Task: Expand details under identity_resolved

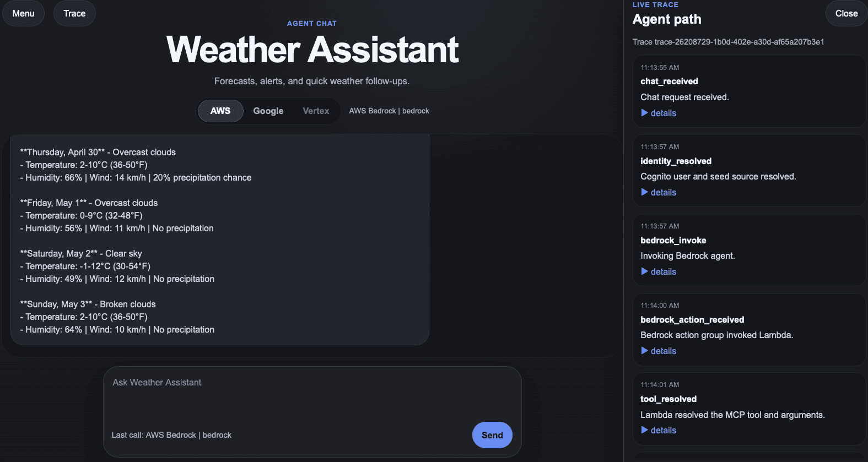Action: coord(659,192)
